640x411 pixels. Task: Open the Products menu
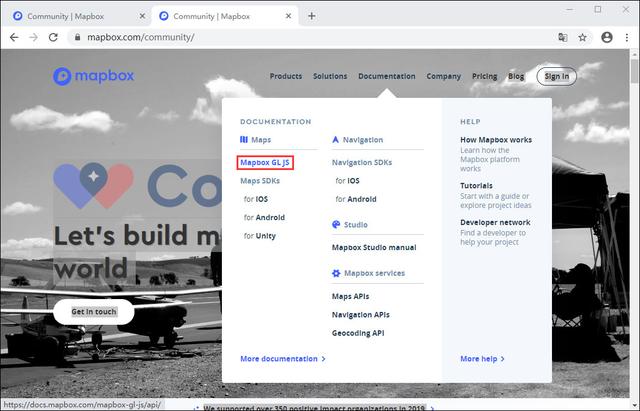coord(286,76)
